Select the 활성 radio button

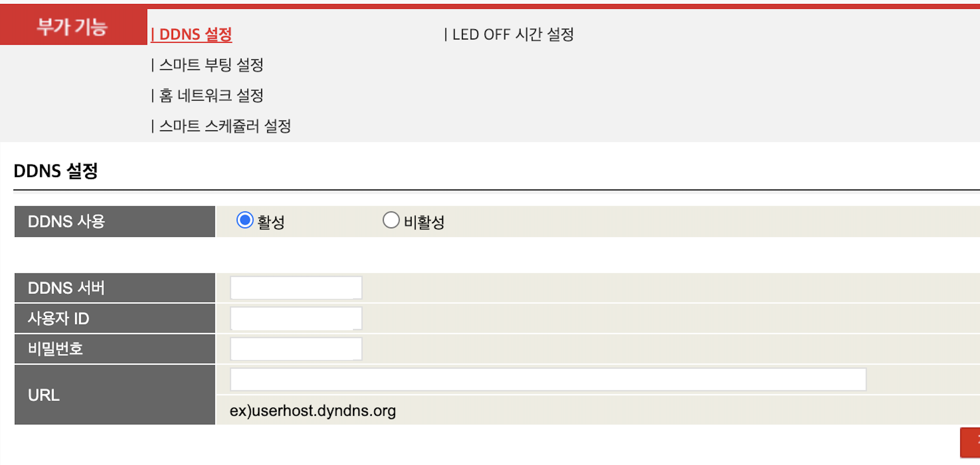(245, 220)
